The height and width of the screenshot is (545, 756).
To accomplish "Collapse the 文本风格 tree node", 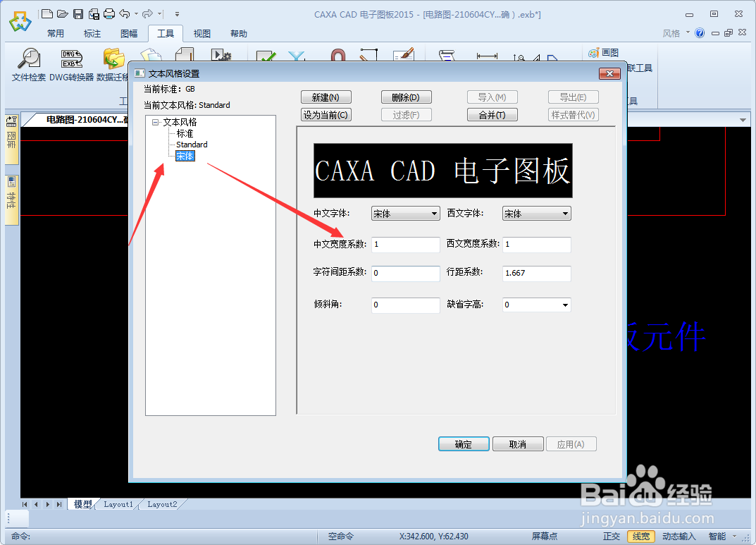I will pyautogui.click(x=155, y=122).
